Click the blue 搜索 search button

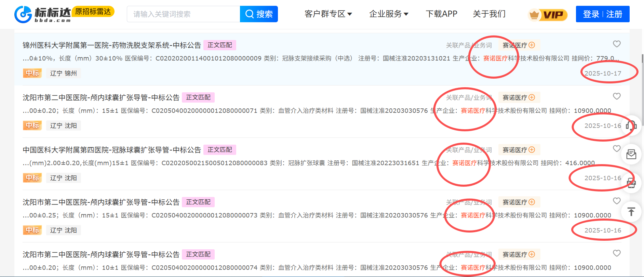[x=259, y=14]
